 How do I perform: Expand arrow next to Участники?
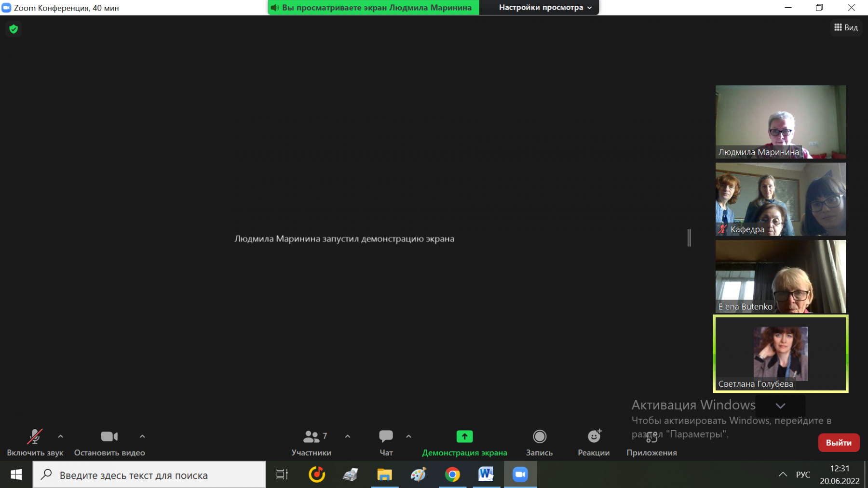(348, 436)
